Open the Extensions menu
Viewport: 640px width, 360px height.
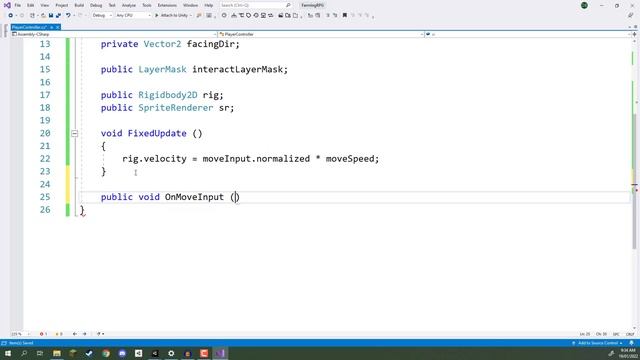167,5
